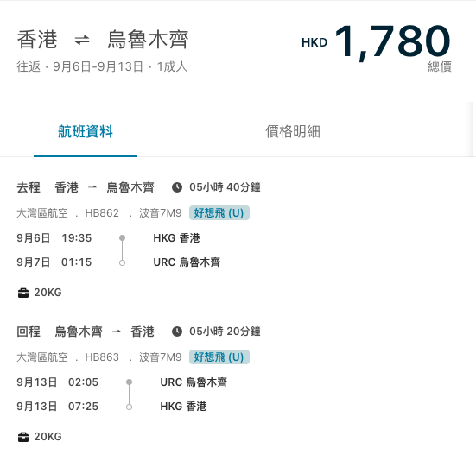The width and height of the screenshot is (476, 461).
Task: Switch to the 價格明細 tab
Action: coord(293,131)
